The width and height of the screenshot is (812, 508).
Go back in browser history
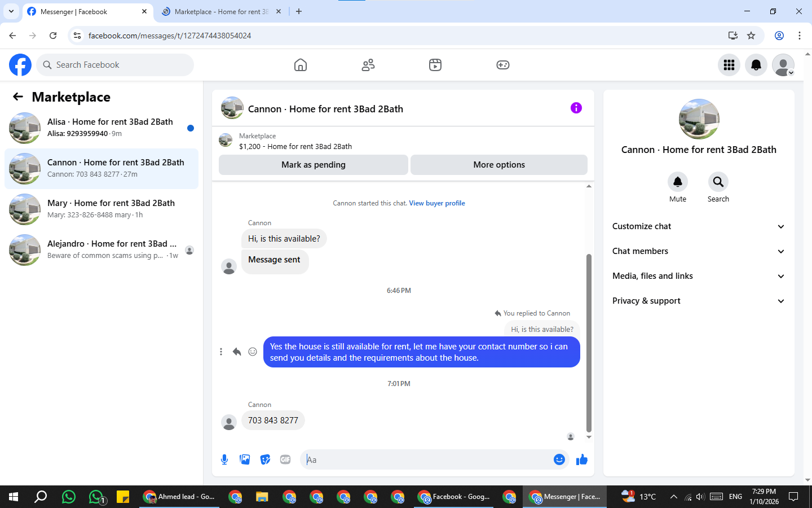coord(12,36)
